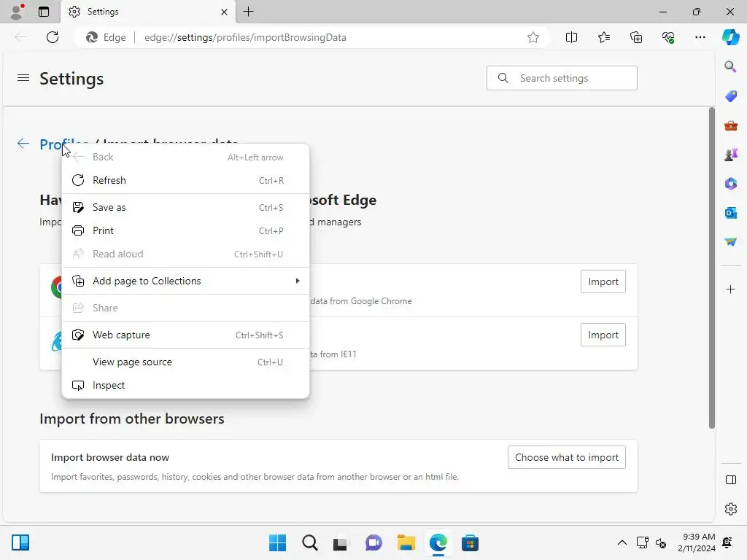This screenshot has width=747, height=560.
Task: Toggle sidebar visibility icon at bottom right
Action: [730, 480]
